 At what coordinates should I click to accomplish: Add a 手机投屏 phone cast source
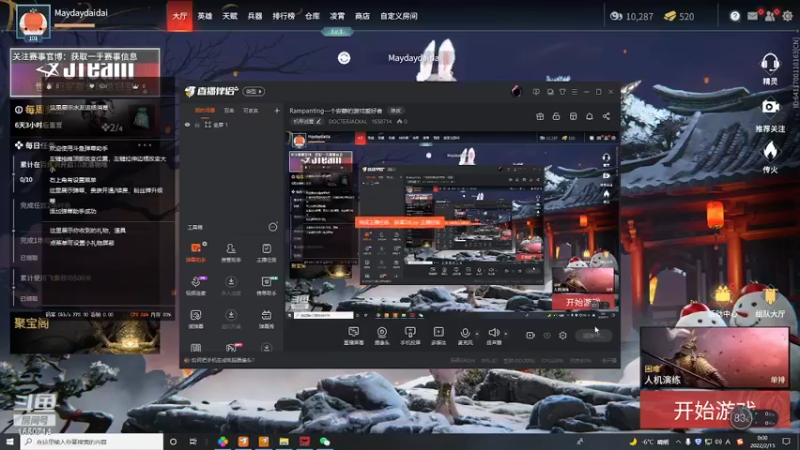coord(410,336)
